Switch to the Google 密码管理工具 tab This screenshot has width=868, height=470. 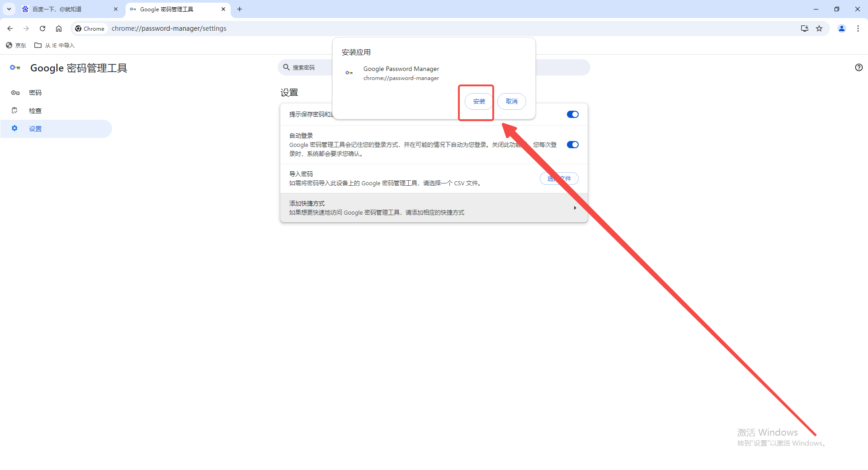coord(178,9)
